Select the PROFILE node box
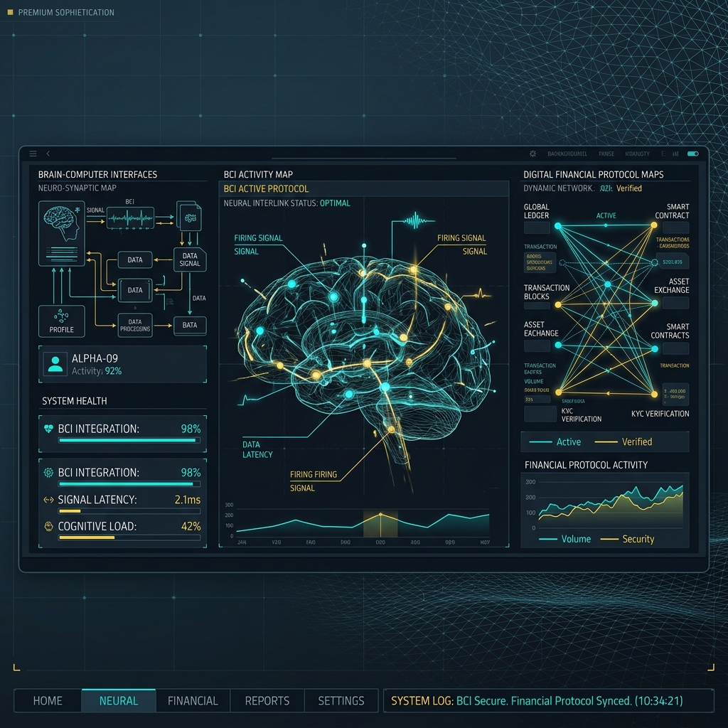728x728 pixels. tap(62, 321)
